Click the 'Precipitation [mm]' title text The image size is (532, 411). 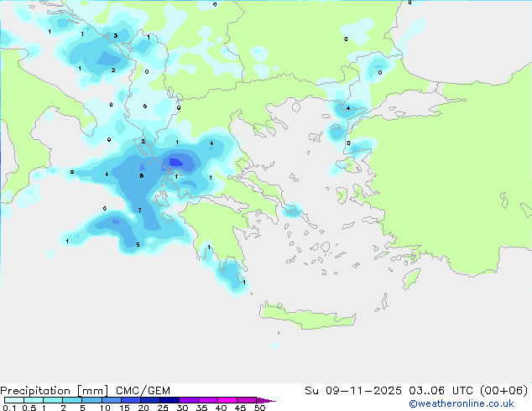55,391
